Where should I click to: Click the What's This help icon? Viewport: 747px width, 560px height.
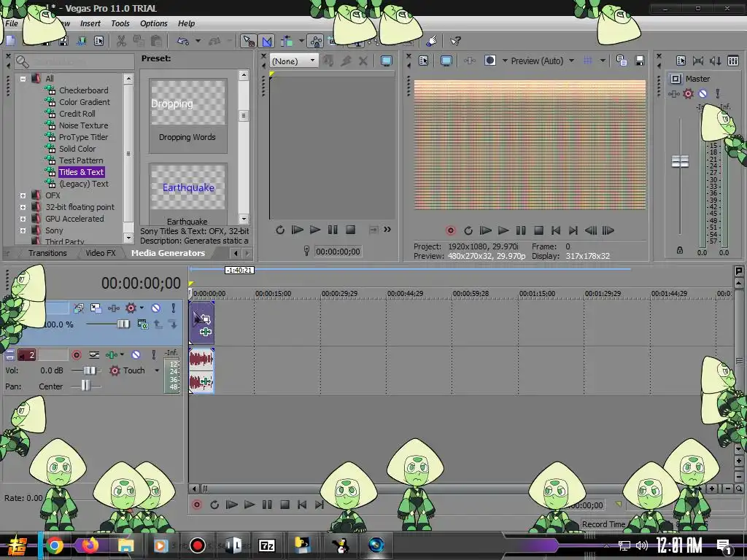[x=455, y=41]
